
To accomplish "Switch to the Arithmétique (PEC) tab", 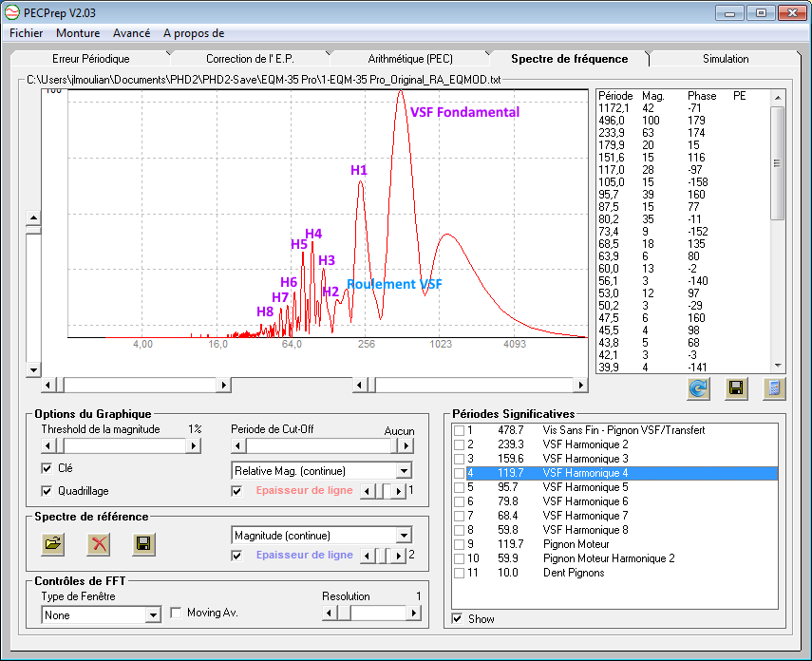I will pos(410,59).
